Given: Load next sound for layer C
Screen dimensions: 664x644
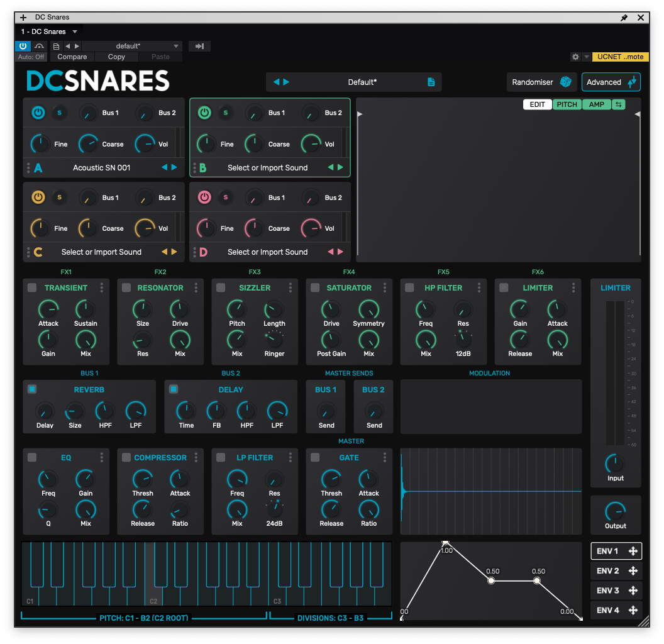Looking at the screenshot, I should coord(174,252).
